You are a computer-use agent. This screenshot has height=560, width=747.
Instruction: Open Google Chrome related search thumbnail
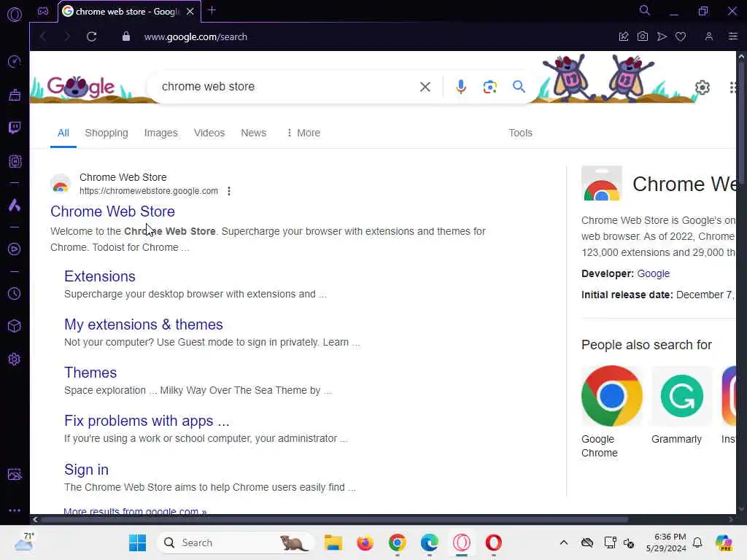tap(611, 395)
